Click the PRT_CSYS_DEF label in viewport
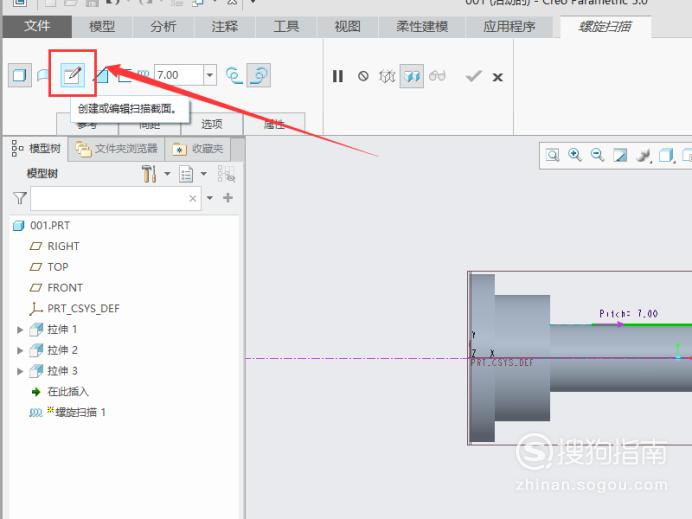The width and height of the screenshot is (692, 519). point(502,363)
